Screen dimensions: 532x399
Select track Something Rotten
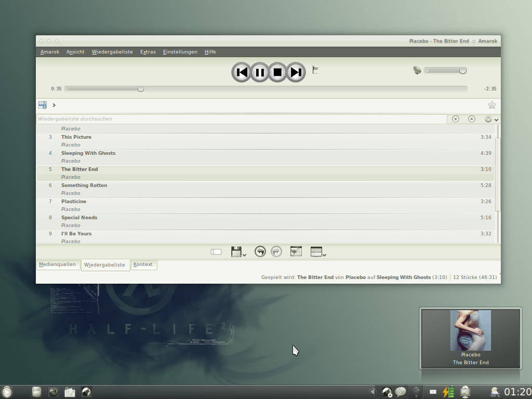(x=265, y=189)
